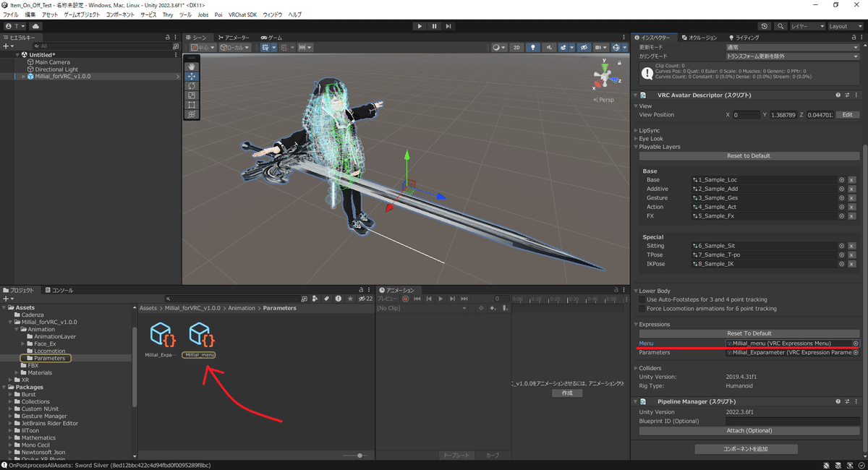Select Millial_Exparameter asset thumbnail
Screen dimensions: 868x470
(x=161, y=334)
